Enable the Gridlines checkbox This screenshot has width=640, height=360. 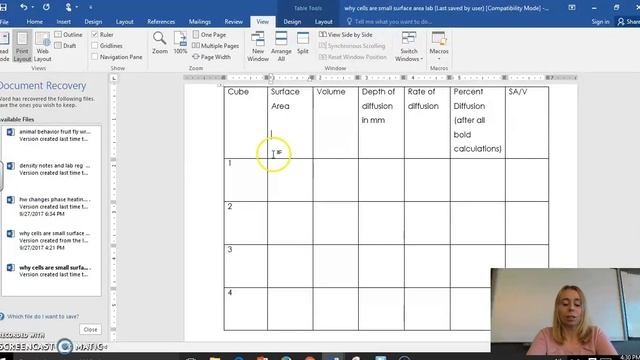point(95,45)
